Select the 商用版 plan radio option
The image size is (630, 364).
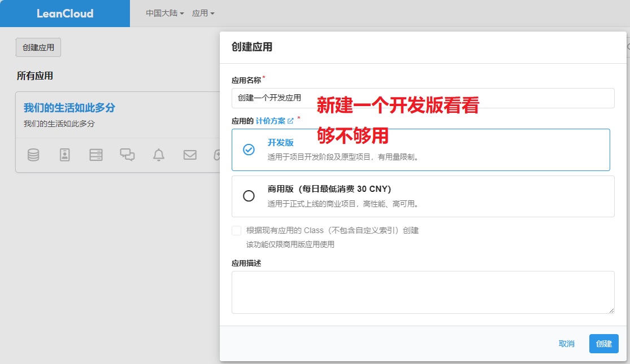(x=249, y=196)
